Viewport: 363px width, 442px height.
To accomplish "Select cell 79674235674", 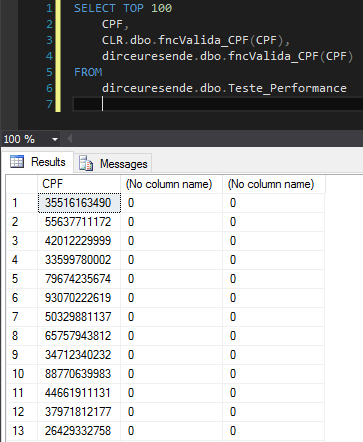I will (x=79, y=279).
